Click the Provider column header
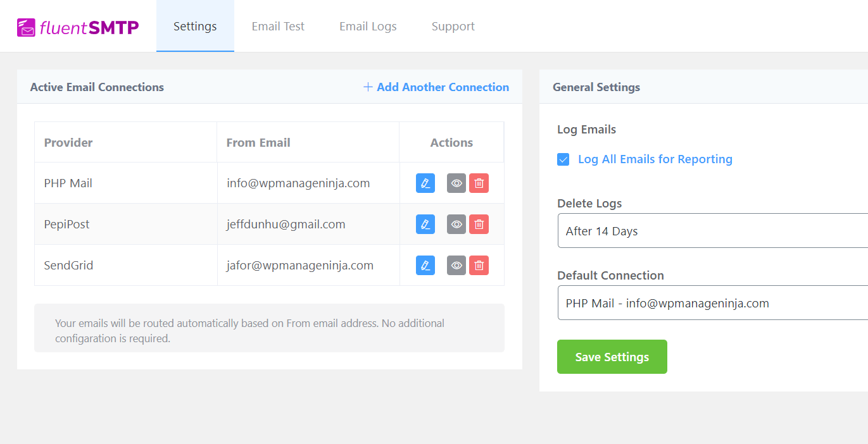868x444 pixels. pos(126,142)
